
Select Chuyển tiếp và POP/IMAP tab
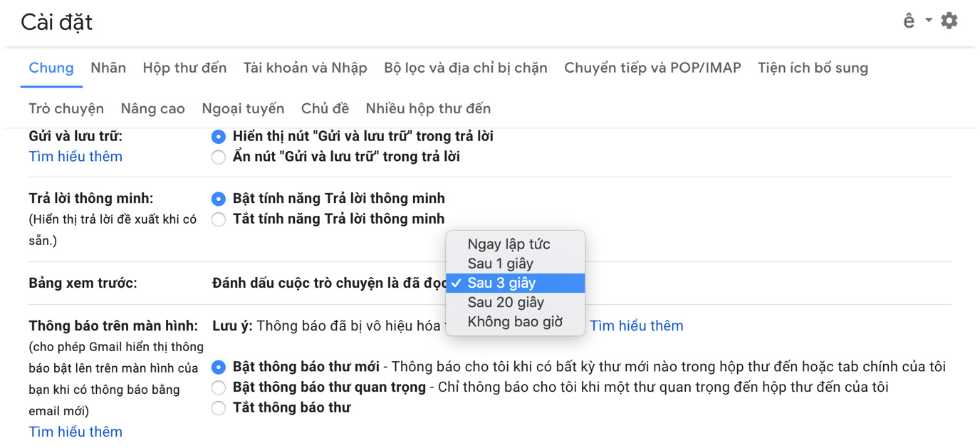(x=652, y=68)
